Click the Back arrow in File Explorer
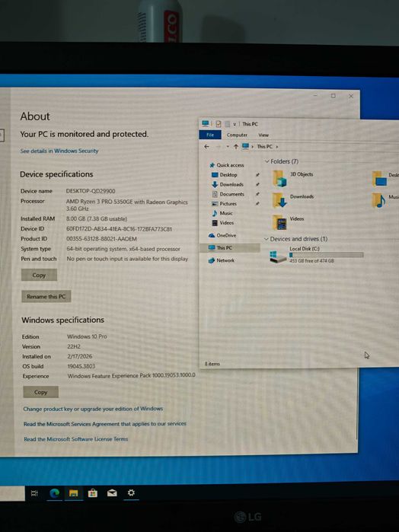Screen dimensions: 399x532 click(x=206, y=147)
